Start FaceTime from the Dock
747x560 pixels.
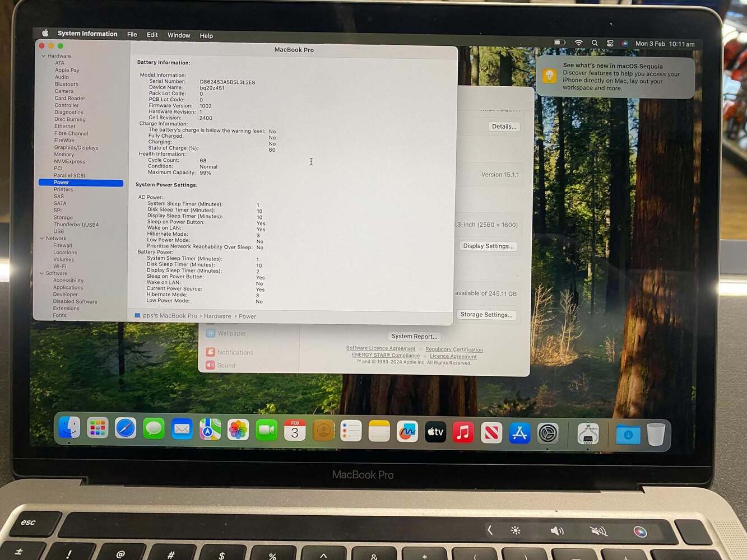(267, 431)
